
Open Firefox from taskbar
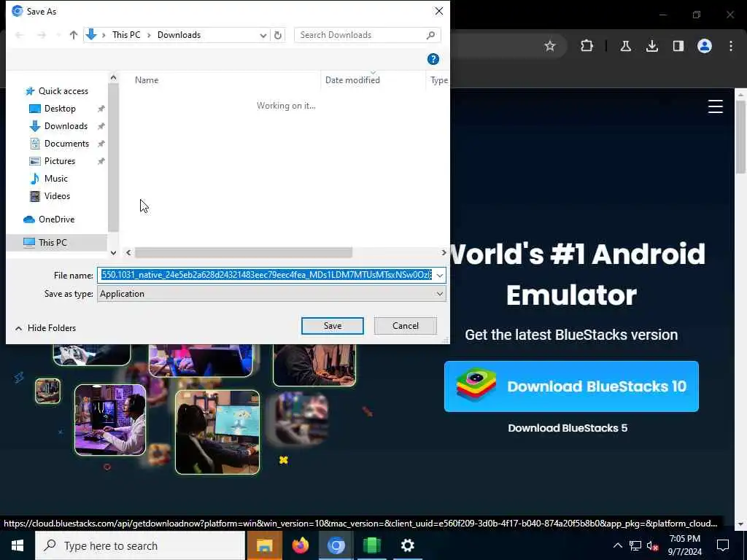click(x=300, y=545)
